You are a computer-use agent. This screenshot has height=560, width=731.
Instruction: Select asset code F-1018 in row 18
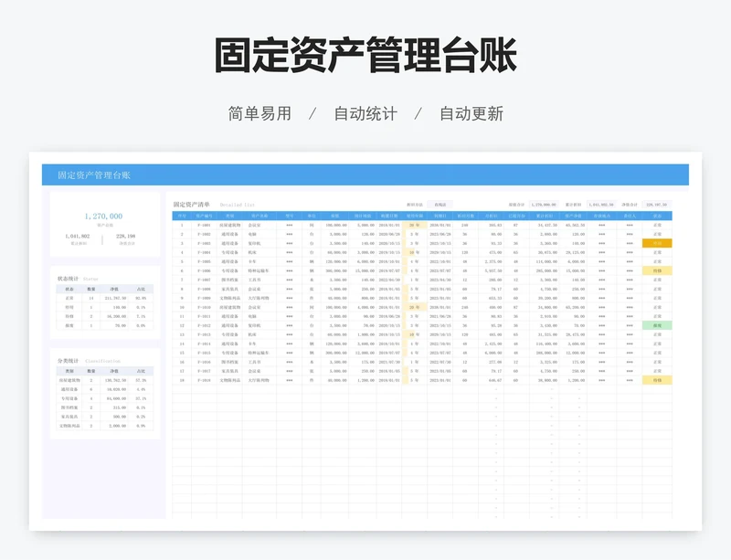tap(204, 380)
